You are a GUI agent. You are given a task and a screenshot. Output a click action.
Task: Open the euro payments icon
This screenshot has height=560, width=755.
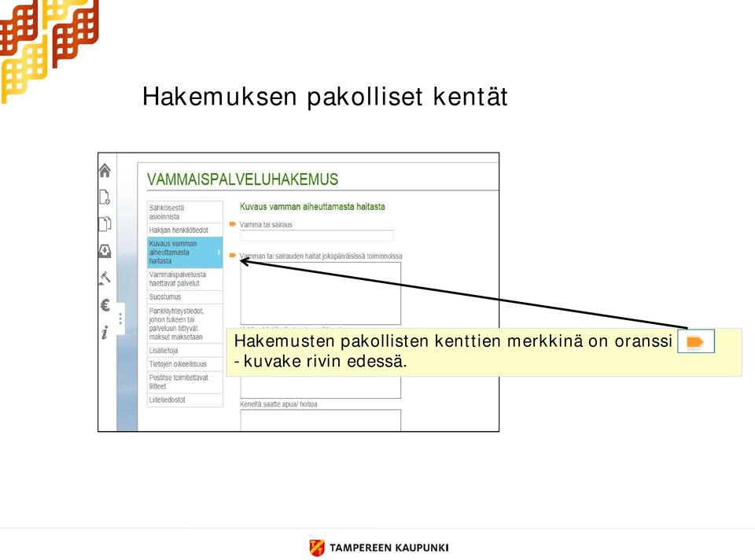[x=105, y=305]
